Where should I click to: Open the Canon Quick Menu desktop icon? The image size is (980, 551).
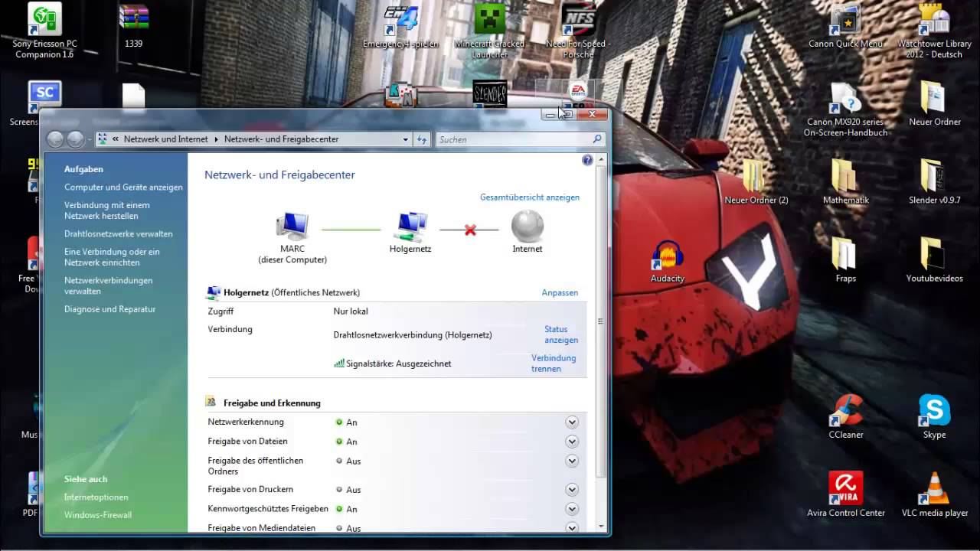click(x=845, y=27)
